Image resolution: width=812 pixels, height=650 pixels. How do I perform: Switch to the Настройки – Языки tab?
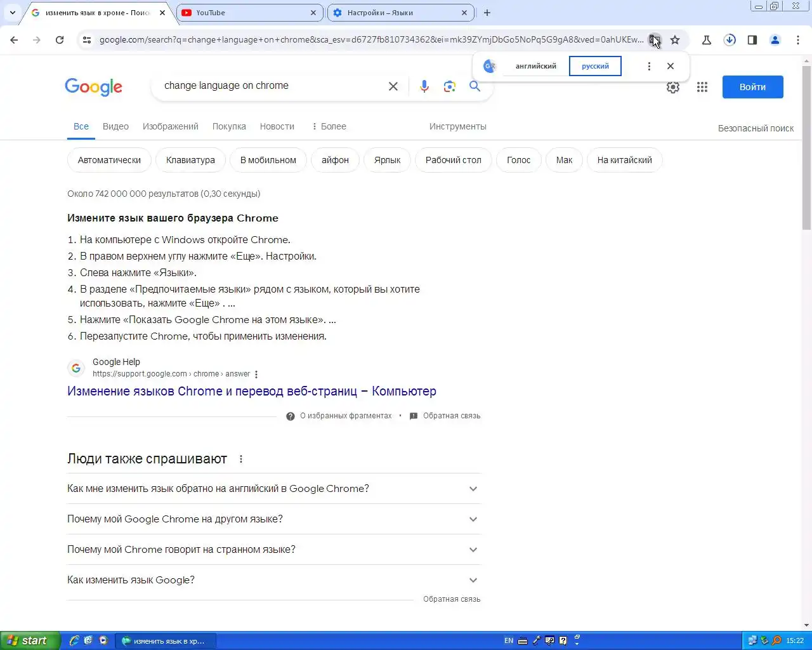coord(401,13)
